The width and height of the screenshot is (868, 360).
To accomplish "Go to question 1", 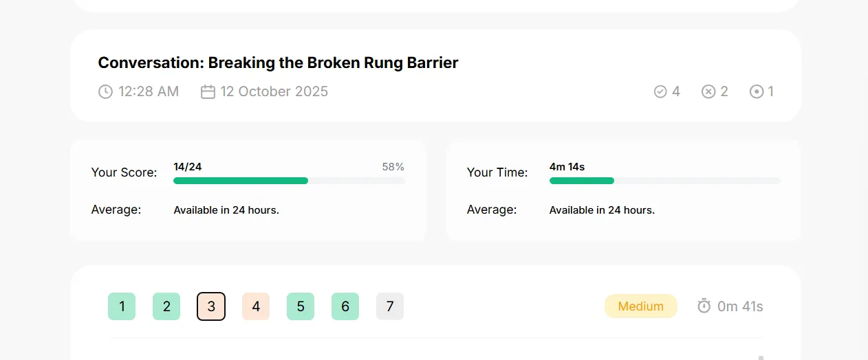I will [x=122, y=306].
